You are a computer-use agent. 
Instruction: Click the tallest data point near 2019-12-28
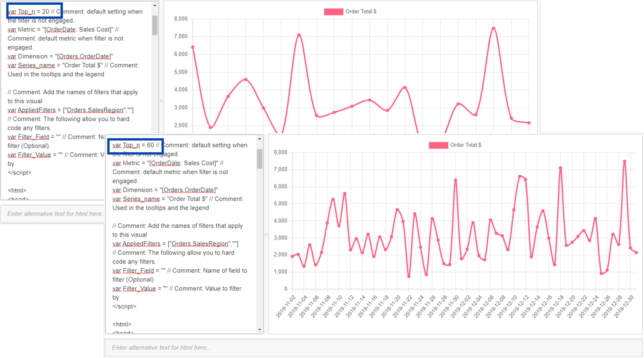pyautogui.click(x=625, y=160)
